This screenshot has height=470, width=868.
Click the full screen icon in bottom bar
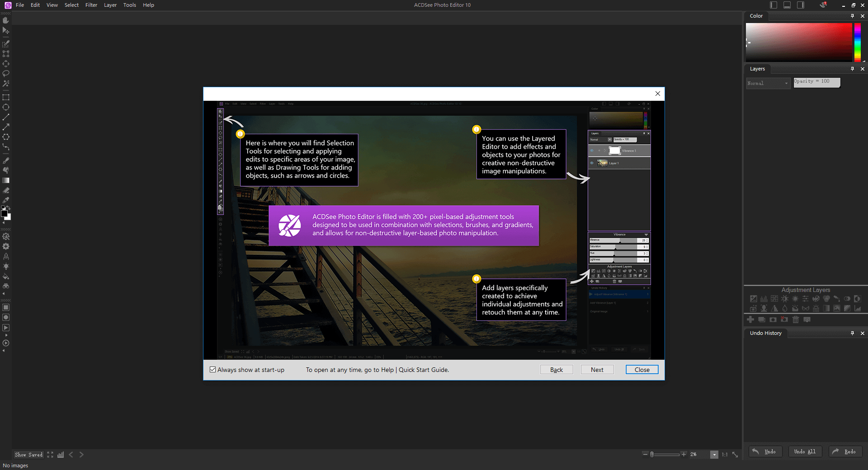click(50, 455)
